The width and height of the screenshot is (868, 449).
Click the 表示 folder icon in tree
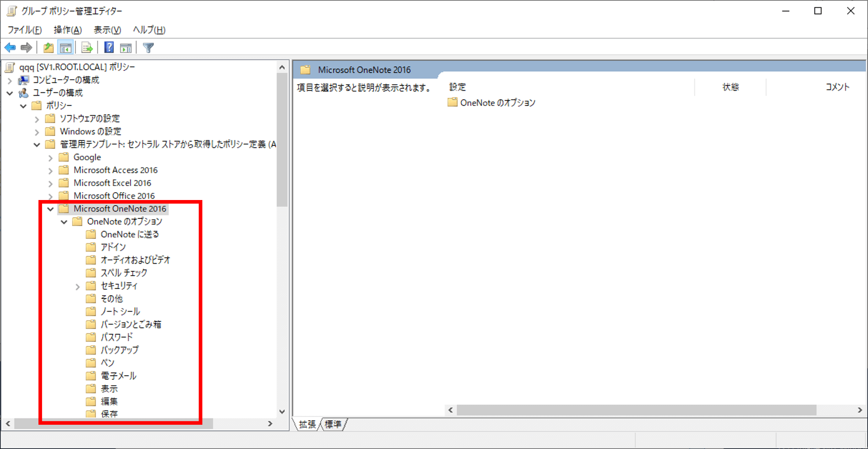coord(91,389)
